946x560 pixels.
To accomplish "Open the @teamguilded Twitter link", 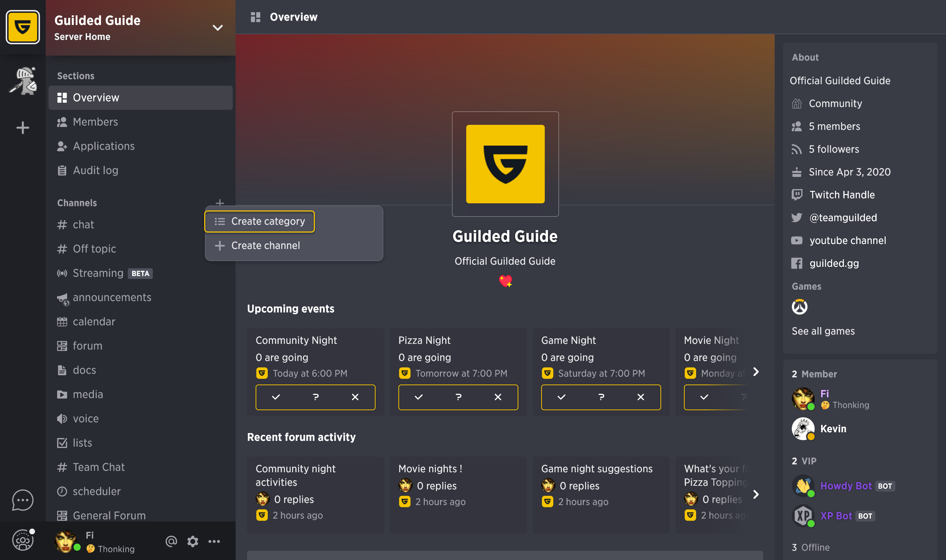I will (x=843, y=218).
